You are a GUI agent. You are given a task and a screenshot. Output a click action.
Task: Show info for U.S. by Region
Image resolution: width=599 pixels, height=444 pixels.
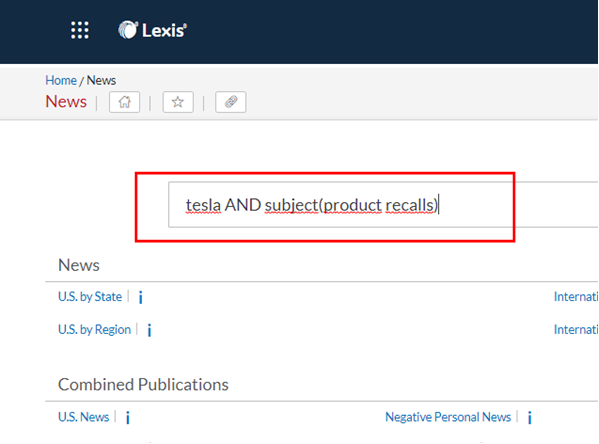149,330
